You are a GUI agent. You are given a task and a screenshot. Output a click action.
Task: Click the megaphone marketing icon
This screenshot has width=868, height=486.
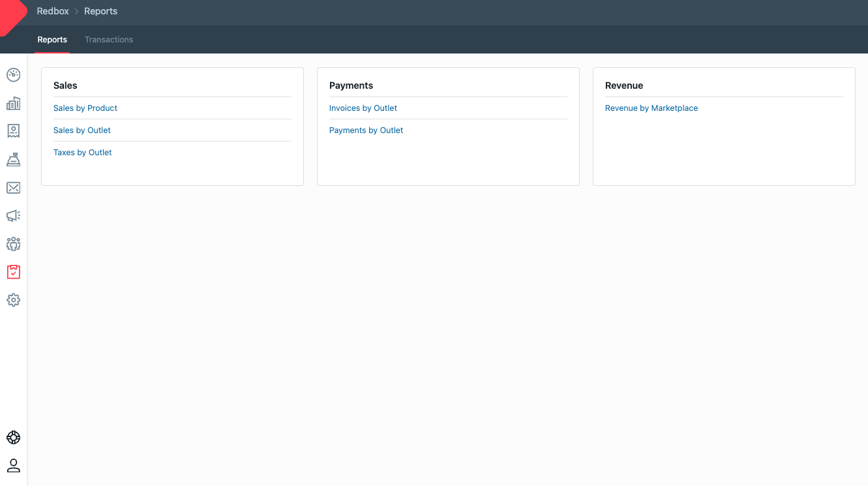click(x=13, y=216)
